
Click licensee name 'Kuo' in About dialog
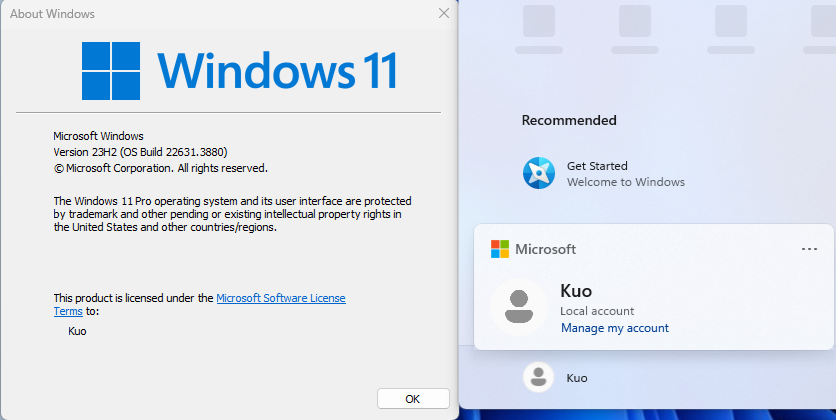77,331
